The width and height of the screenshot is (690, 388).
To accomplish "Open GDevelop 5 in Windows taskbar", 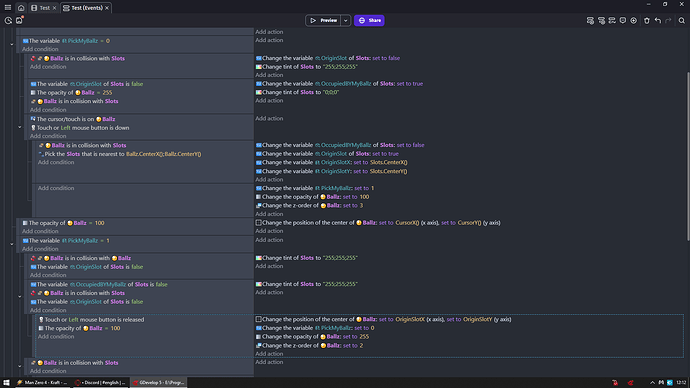I will coord(159,383).
